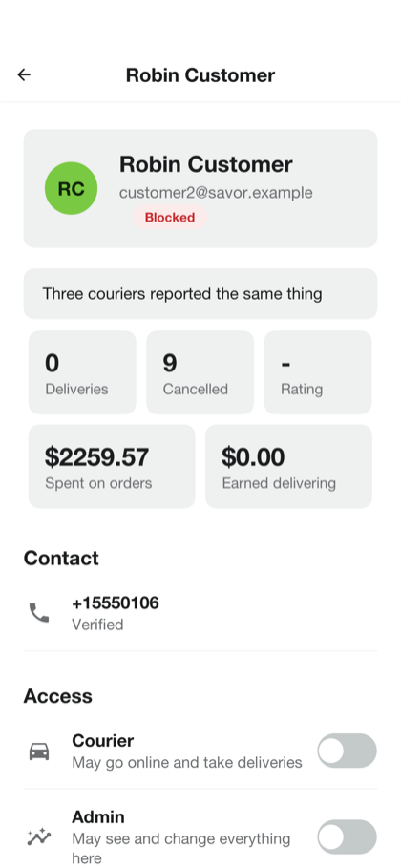Open the customer2@savor.example email
Image resolution: width=401 pixels, height=868 pixels.
tap(216, 193)
